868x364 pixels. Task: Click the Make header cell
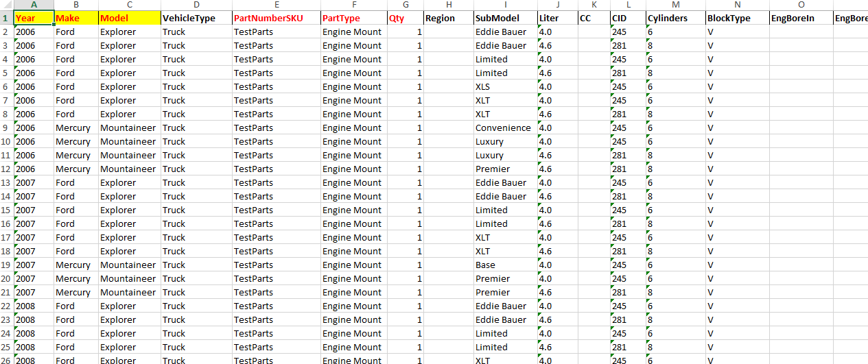coord(76,18)
